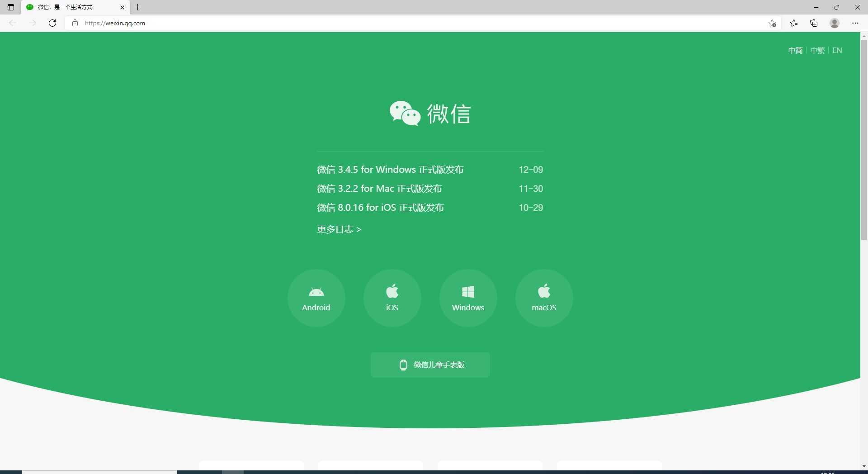
Task: Click the WeChat logo at page top
Action: pyautogui.click(x=430, y=113)
